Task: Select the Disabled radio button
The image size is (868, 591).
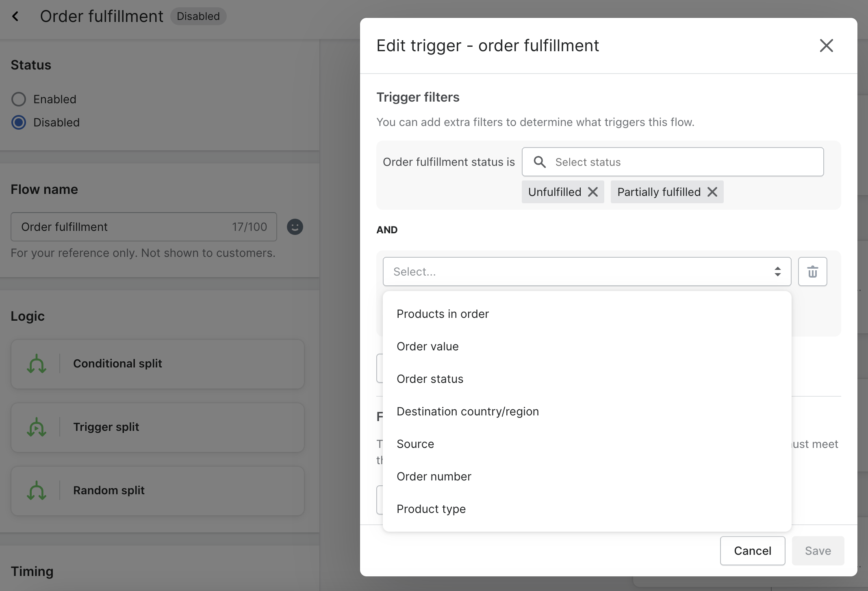Action: pyautogui.click(x=19, y=122)
